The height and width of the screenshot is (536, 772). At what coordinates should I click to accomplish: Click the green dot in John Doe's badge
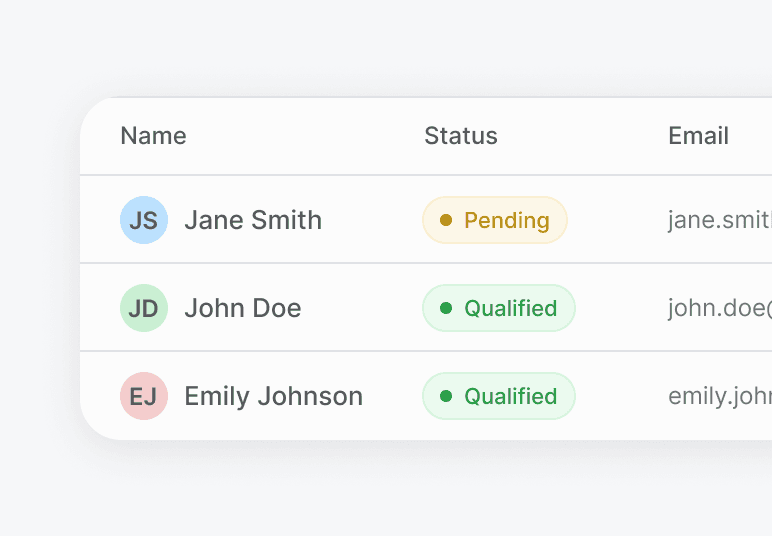[x=446, y=308]
